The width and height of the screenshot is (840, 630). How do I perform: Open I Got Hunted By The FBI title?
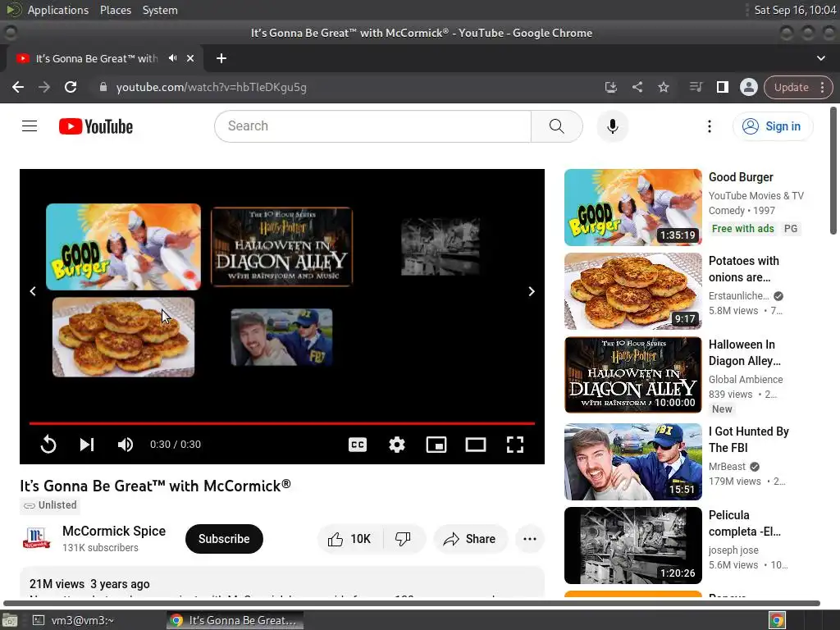click(748, 440)
